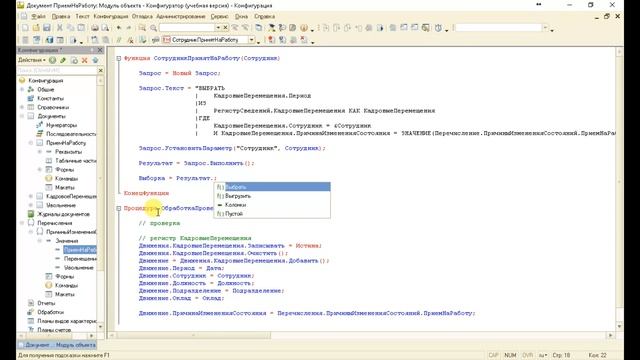Expand the КадровоеПеремещение tree node
The width and height of the screenshot is (640, 360).
(31, 196)
